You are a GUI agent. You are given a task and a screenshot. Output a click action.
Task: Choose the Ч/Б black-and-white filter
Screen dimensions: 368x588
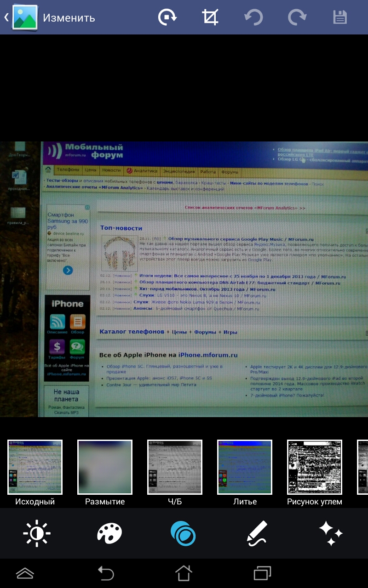pyautogui.click(x=175, y=467)
